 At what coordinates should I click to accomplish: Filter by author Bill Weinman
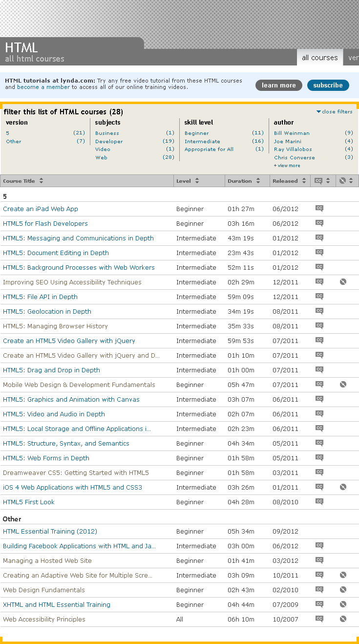coord(292,133)
